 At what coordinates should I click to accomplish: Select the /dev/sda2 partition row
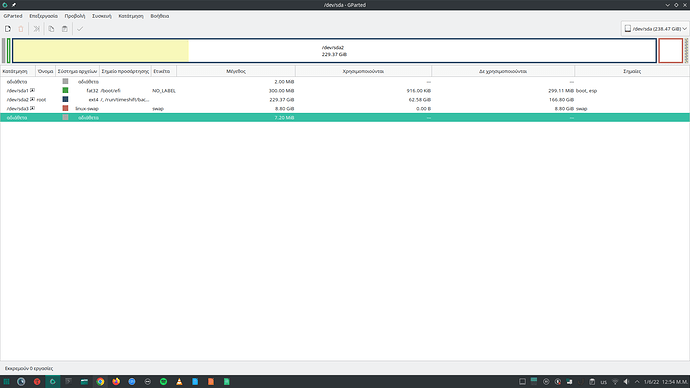tap(345, 100)
